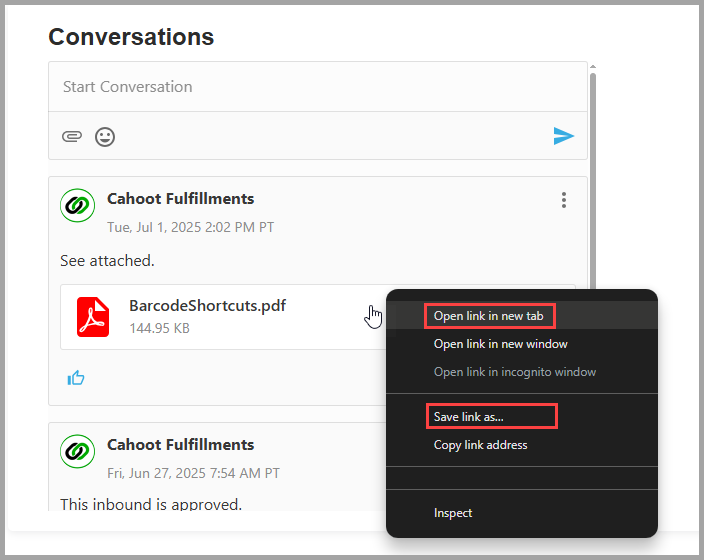Click Cahoot Fulfillments avatar on Jun 27 message
The width and height of the screenshot is (704, 560).
[78, 451]
